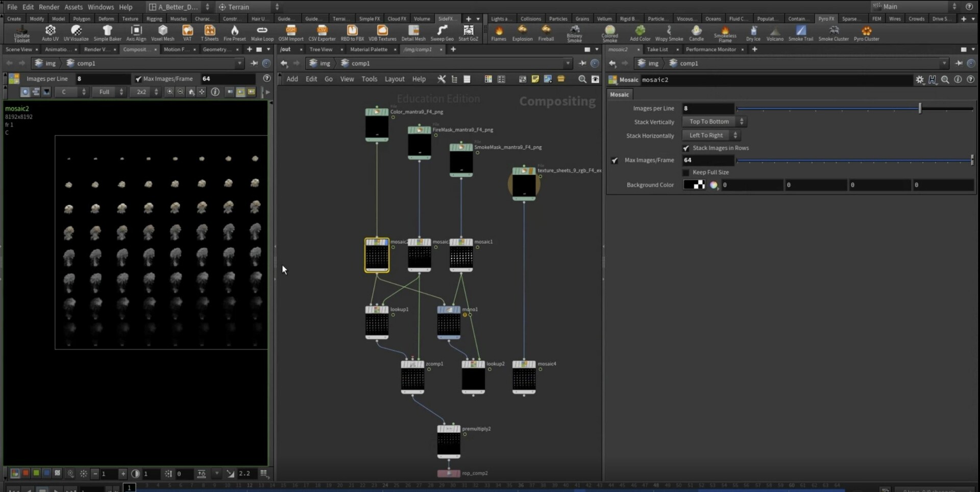Select the Fireball tool from the shelf

pos(546,32)
